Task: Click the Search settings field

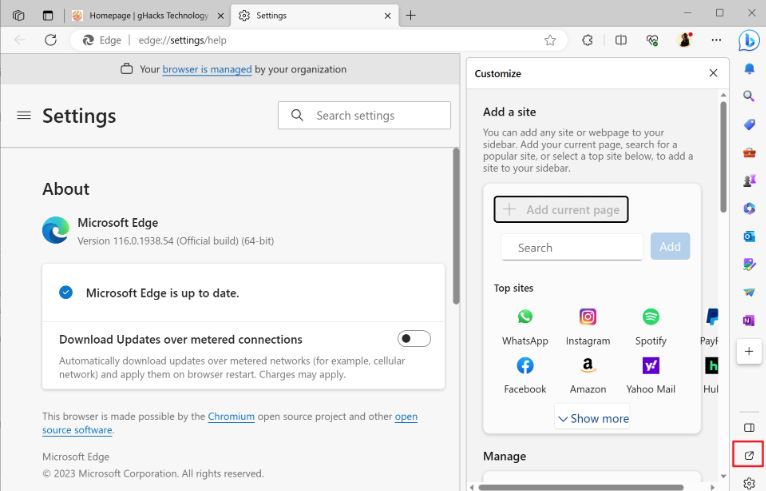Action: [364, 115]
